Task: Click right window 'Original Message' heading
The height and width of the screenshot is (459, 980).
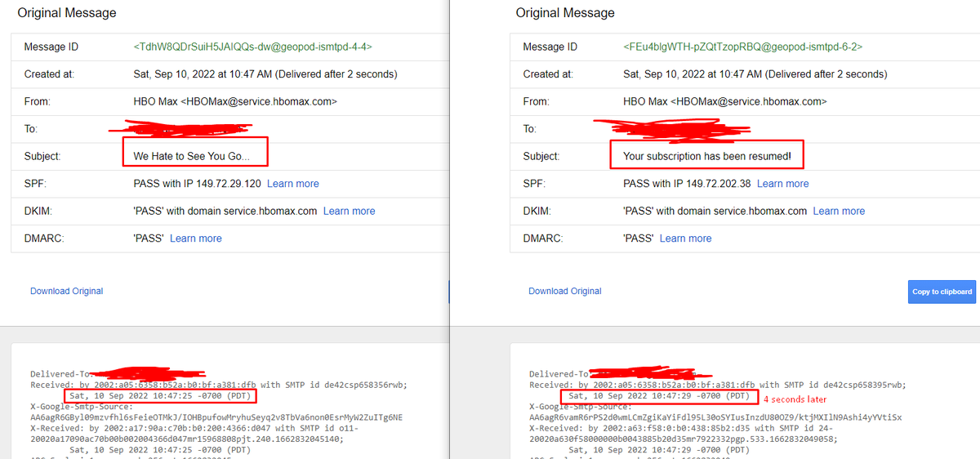Action: tap(565, 13)
